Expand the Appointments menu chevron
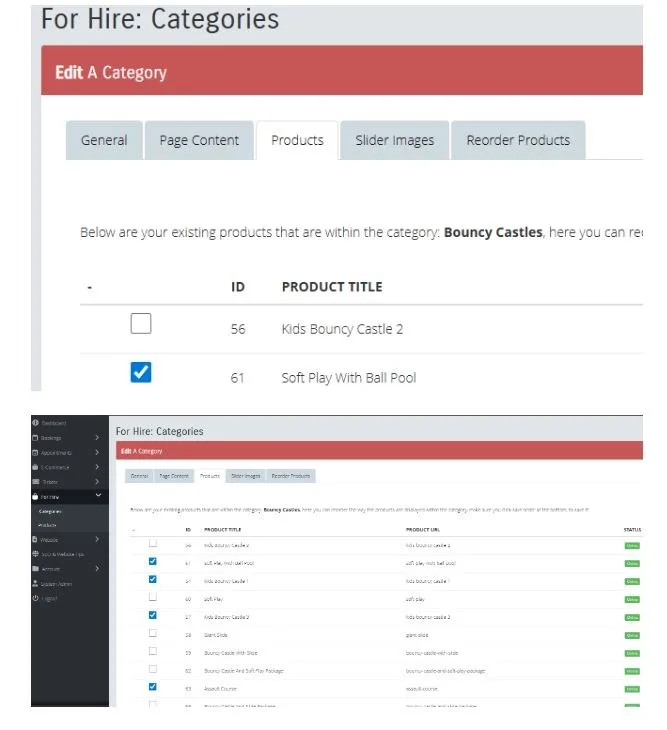667x730 pixels. click(x=97, y=452)
